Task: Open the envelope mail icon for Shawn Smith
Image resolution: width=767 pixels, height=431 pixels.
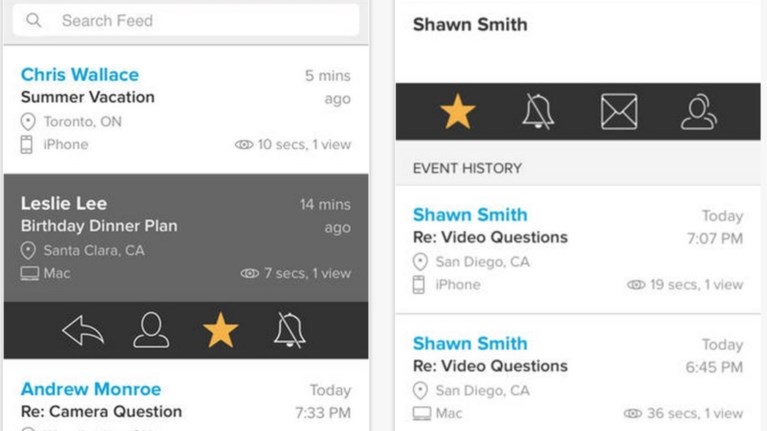Action: coord(619,111)
